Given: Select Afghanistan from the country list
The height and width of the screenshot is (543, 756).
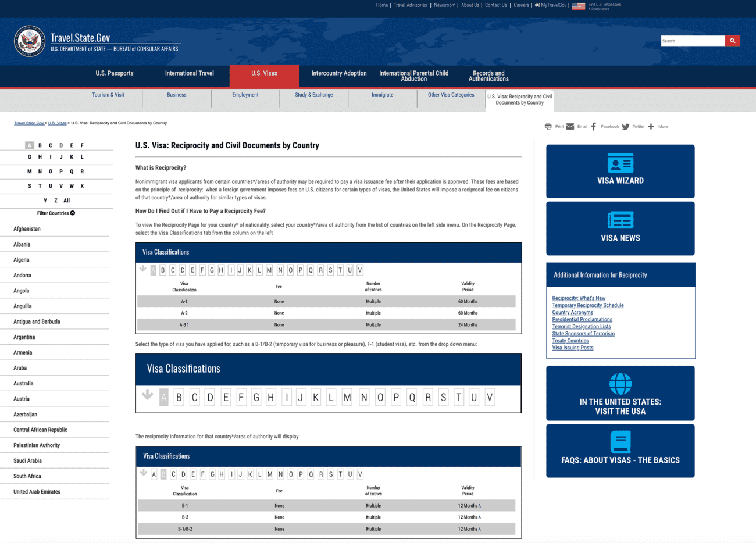Looking at the screenshot, I should click(x=27, y=229).
